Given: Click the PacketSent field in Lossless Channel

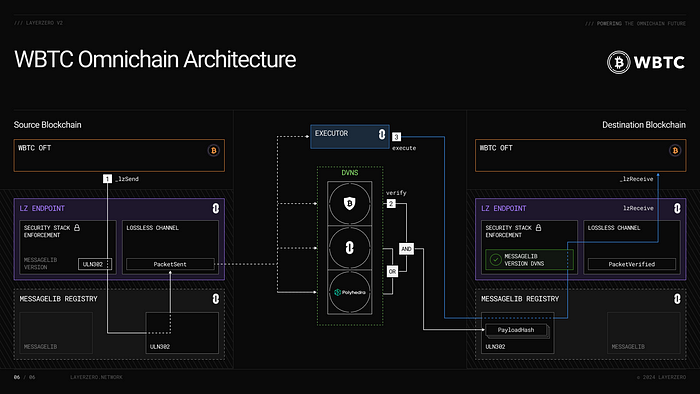Looking at the screenshot, I should (170, 264).
